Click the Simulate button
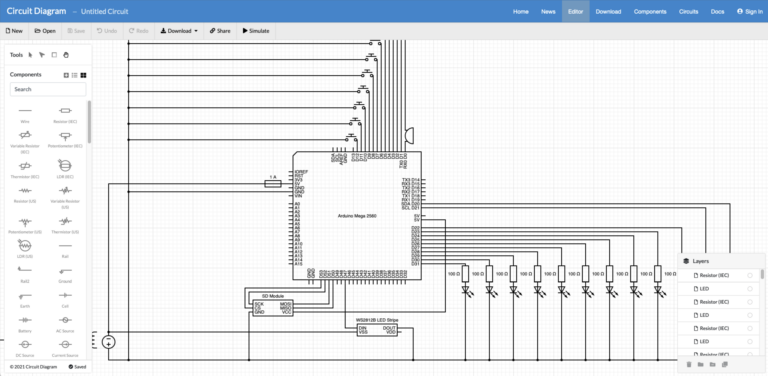This screenshot has height=376, width=768. click(256, 31)
